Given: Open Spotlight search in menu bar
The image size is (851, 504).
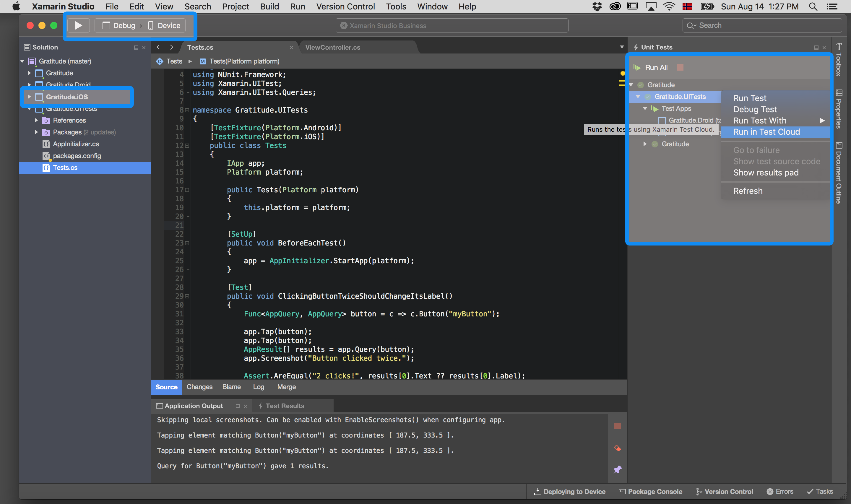Looking at the screenshot, I should (x=813, y=6).
